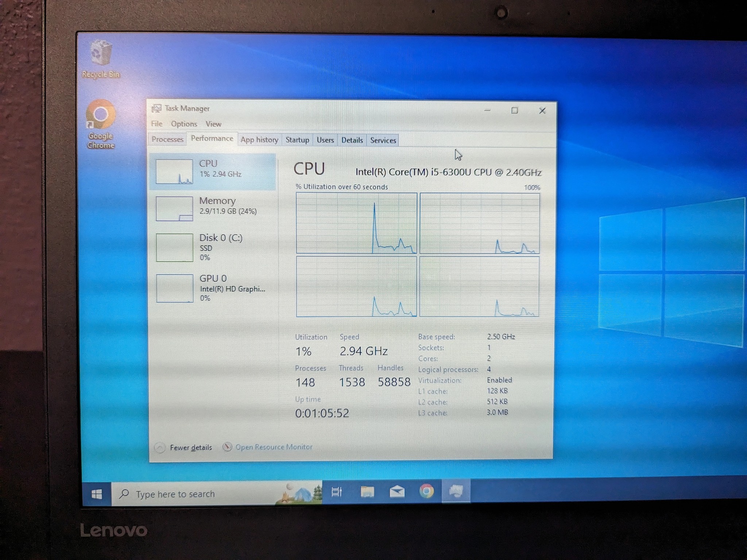The height and width of the screenshot is (560, 747).
Task: Switch to the Processes tab
Action: click(x=167, y=139)
